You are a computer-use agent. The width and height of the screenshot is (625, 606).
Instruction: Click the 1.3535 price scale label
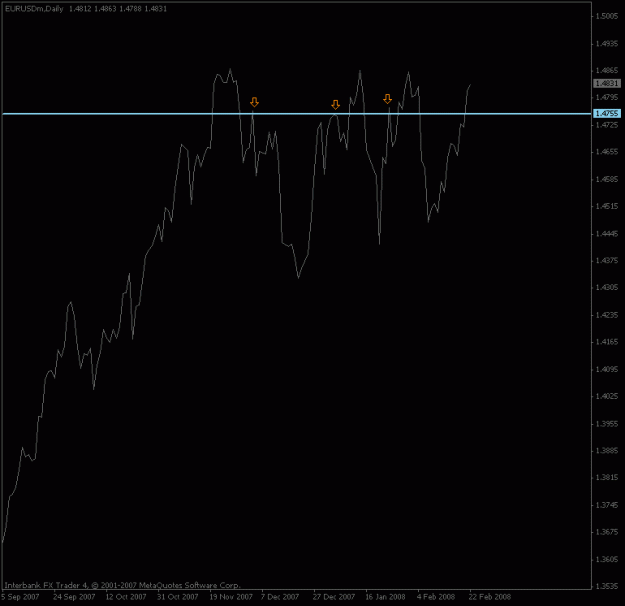click(607, 586)
